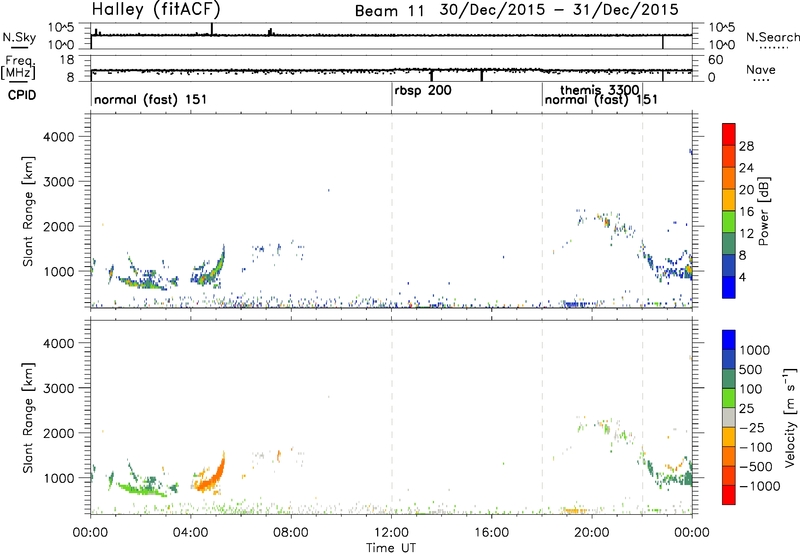Click the bright blue top velocity swatch
800x554 pixels.
(729, 340)
